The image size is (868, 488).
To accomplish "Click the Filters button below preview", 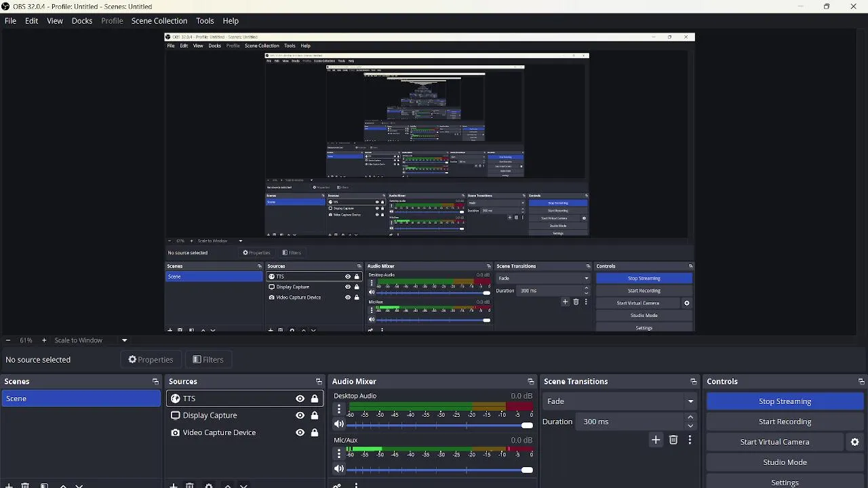I will 208,360.
